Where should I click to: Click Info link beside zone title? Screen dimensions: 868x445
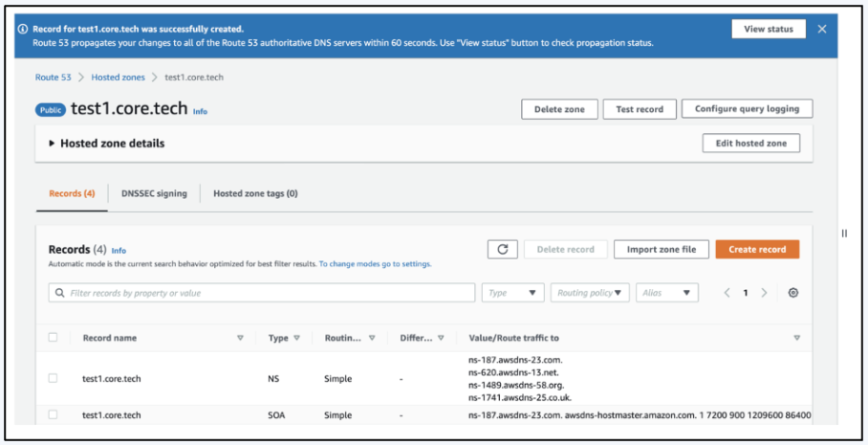coord(200,111)
